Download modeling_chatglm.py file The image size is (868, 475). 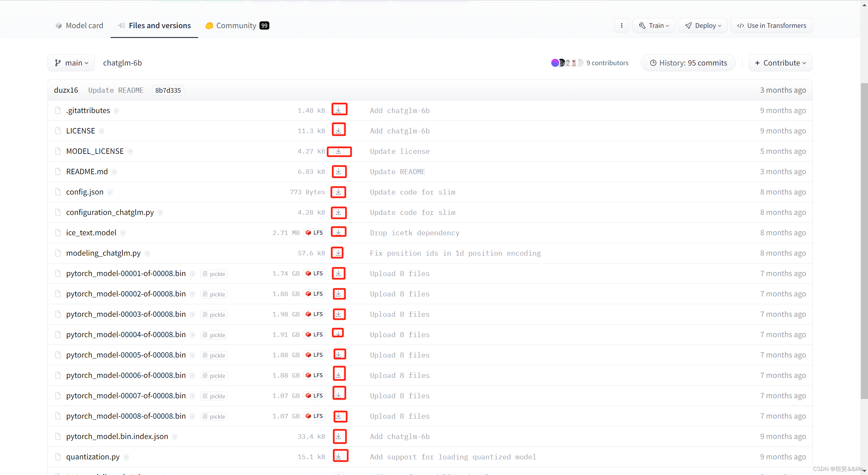click(x=339, y=253)
